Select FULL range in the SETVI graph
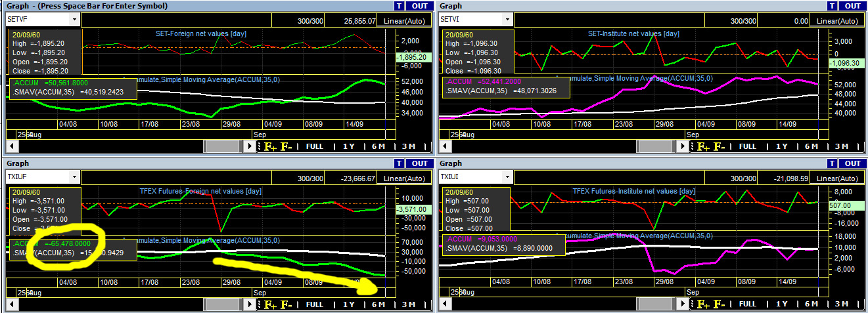 (x=748, y=147)
